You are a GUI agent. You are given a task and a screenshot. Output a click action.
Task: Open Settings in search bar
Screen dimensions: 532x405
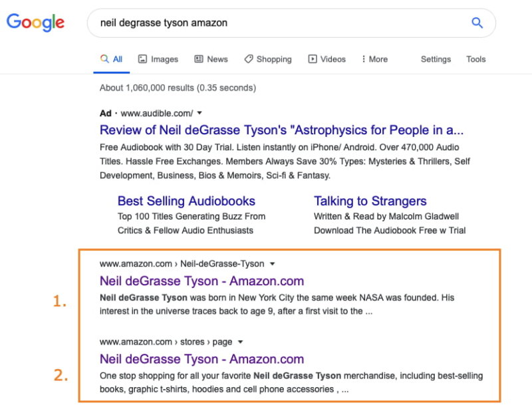pyautogui.click(x=436, y=59)
